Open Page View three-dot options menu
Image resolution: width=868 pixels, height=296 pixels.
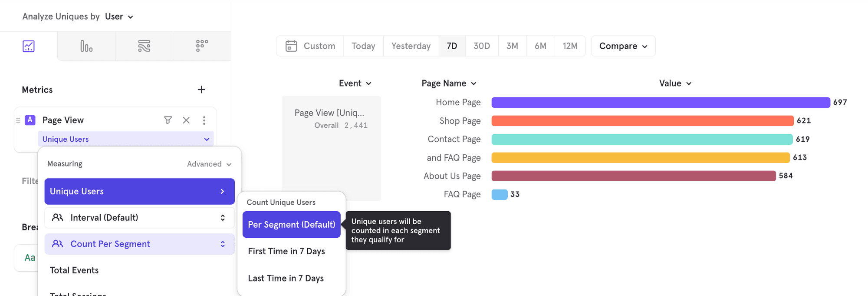[204, 120]
